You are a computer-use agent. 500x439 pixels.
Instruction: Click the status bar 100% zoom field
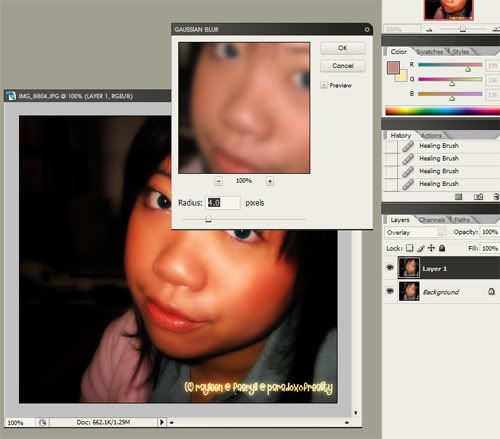[19, 423]
